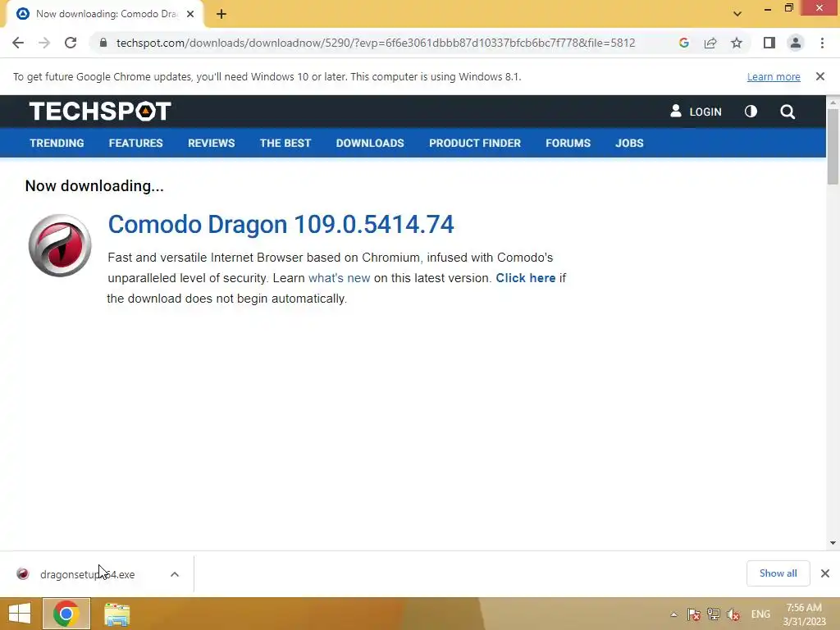Image resolution: width=840 pixels, height=630 pixels.
Task: Open the PRODUCT FINDER page
Action: tap(475, 143)
